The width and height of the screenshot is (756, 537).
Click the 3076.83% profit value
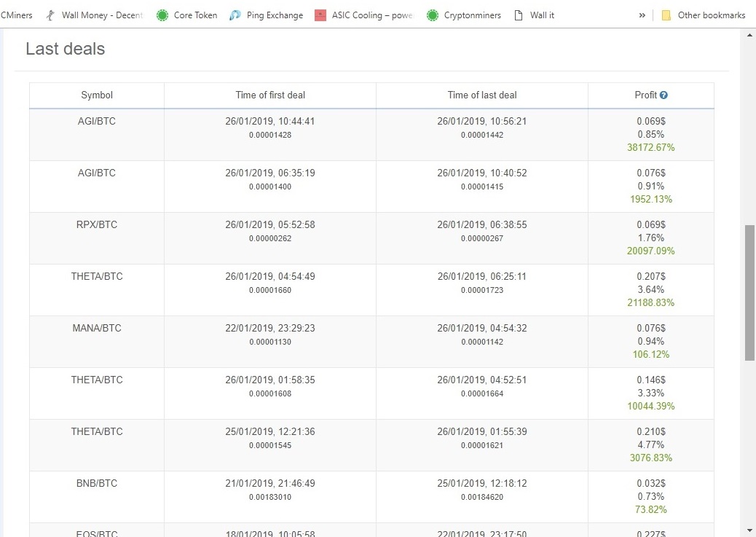click(651, 458)
